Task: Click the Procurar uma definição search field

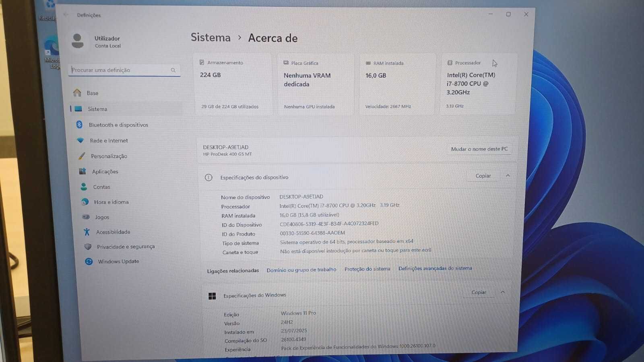Action: tap(124, 70)
